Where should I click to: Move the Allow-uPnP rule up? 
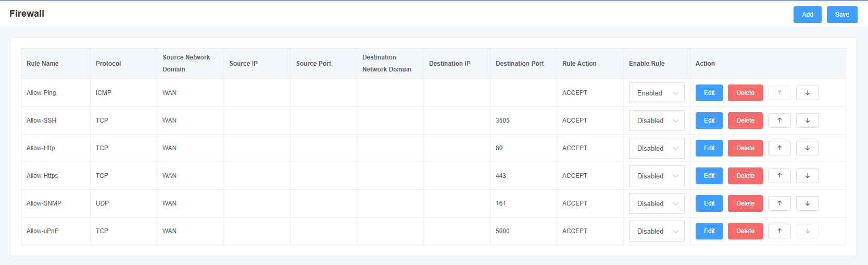pos(779,231)
